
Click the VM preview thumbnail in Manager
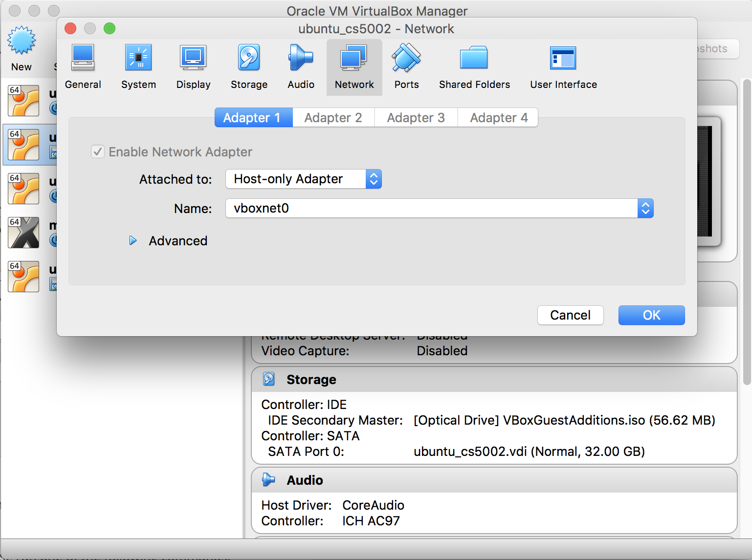pos(708,181)
